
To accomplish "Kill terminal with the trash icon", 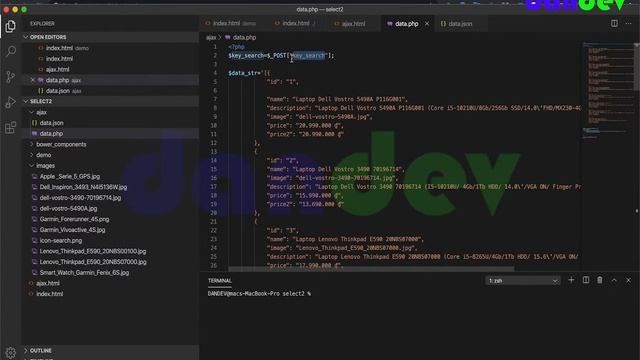I will pyautogui.click(x=600, y=280).
